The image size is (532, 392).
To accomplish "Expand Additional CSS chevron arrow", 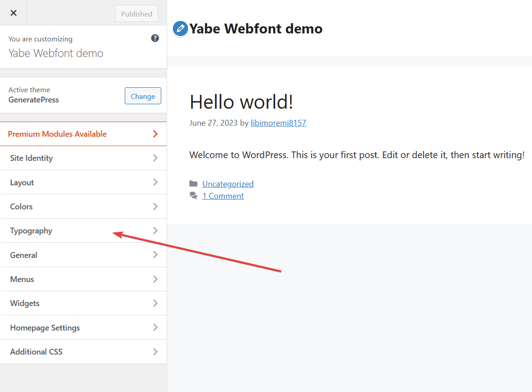I will 156,351.
